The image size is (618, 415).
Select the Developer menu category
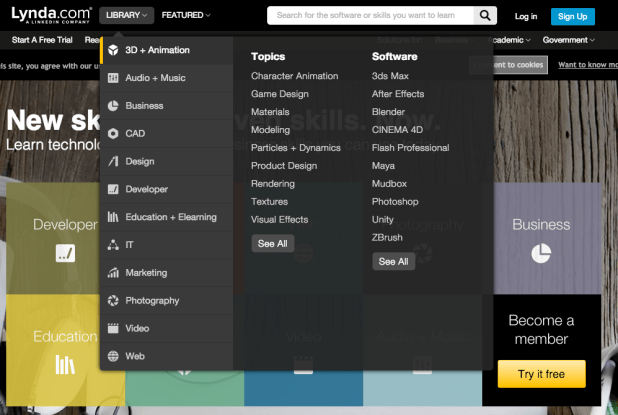166,189
